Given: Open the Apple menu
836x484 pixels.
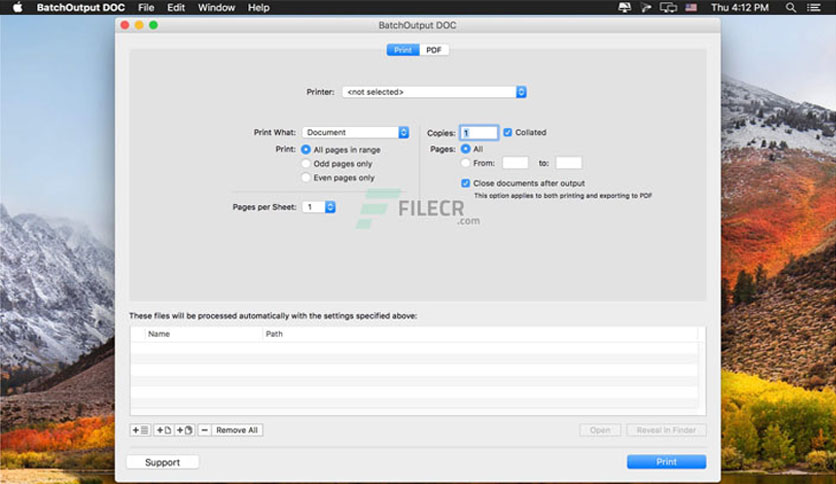Looking at the screenshot, I should [x=18, y=7].
